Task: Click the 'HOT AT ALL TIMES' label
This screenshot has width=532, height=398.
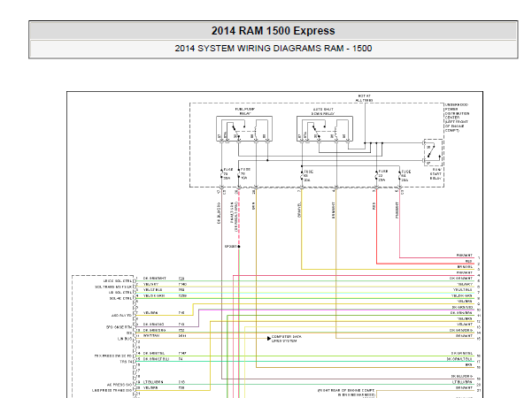Action: (x=364, y=98)
